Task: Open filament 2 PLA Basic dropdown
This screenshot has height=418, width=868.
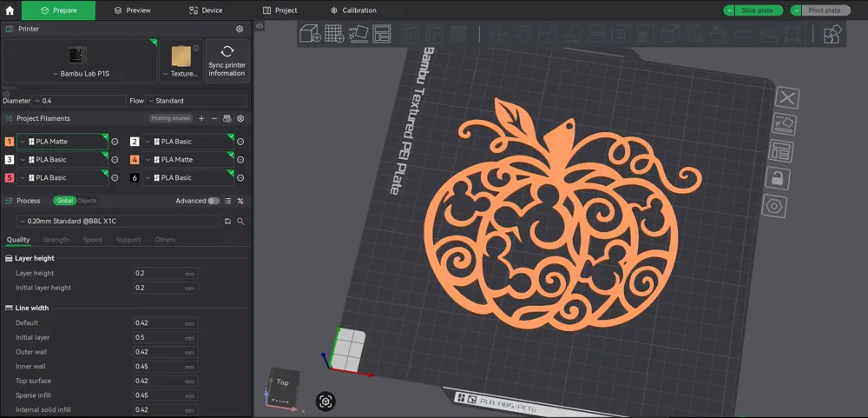Action: 187,142
